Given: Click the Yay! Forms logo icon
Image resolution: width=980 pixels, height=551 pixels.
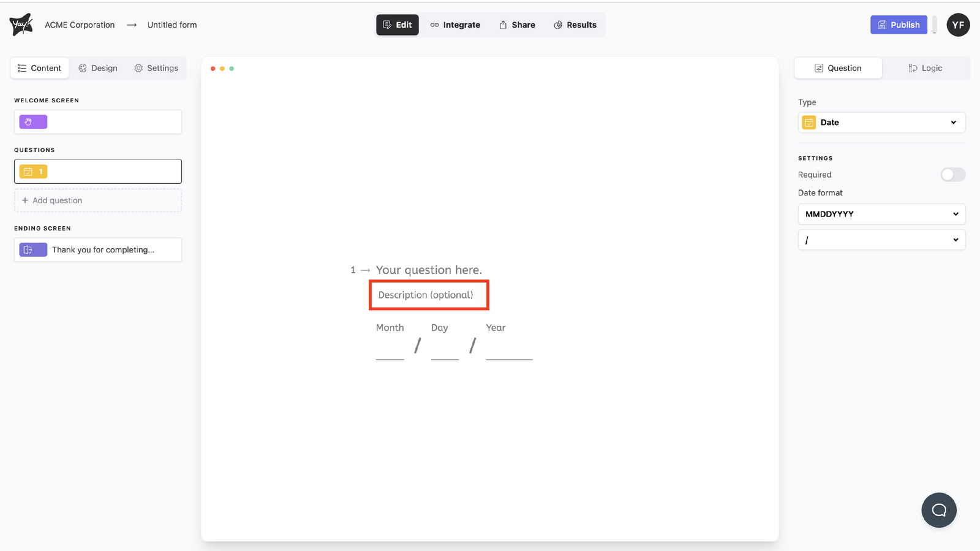Looking at the screenshot, I should [x=21, y=25].
